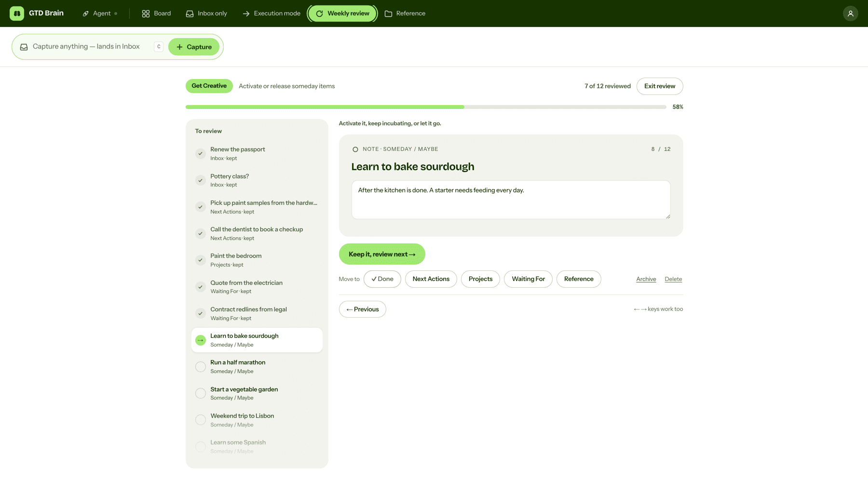Switch to the Board view
The width and height of the screenshot is (868, 482).
pos(156,13)
